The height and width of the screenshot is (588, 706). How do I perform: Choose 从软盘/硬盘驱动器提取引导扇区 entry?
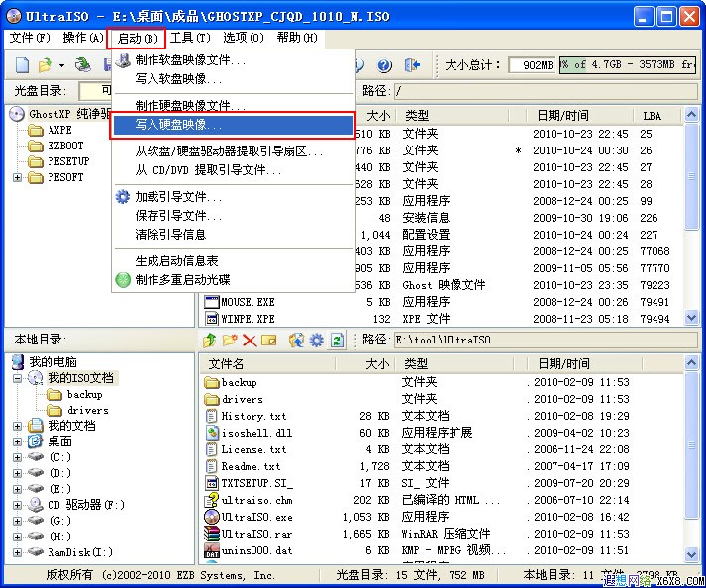coord(233,151)
